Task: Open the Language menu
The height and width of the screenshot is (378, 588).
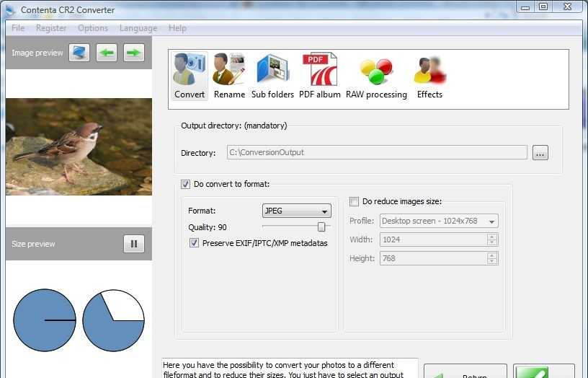Action: point(138,28)
